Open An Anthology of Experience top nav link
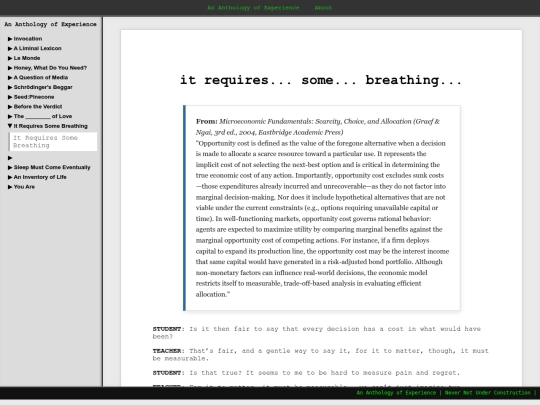The height and width of the screenshot is (405, 540). (x=253, y=8)
